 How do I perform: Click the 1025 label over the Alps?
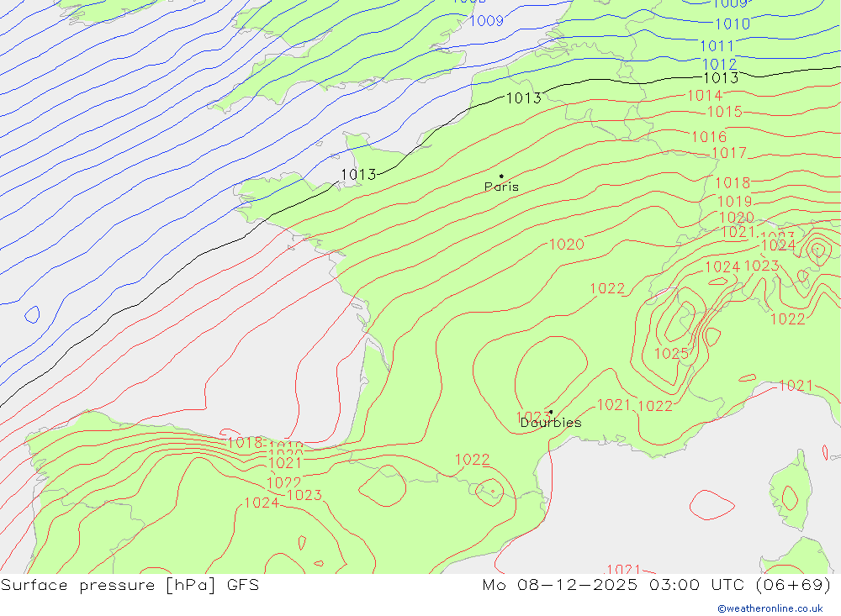[671, 353]
